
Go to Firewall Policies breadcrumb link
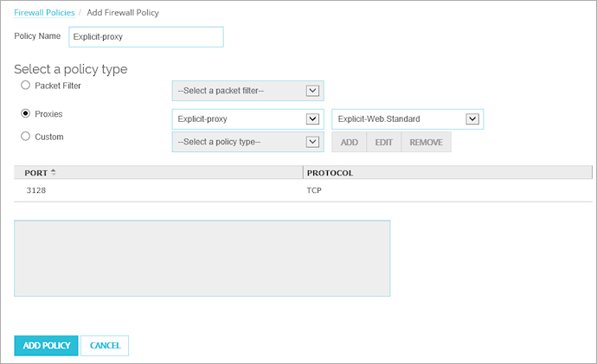pos(44,13)
